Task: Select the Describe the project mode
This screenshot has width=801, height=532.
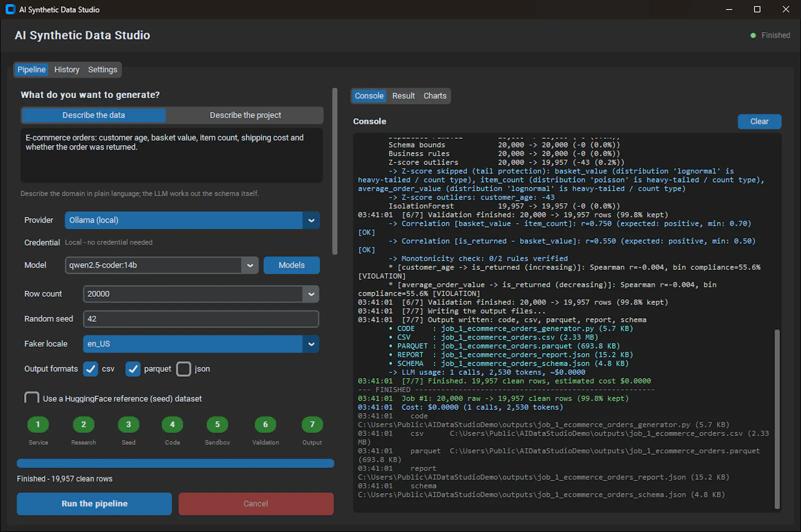Action: click(245, 115)
